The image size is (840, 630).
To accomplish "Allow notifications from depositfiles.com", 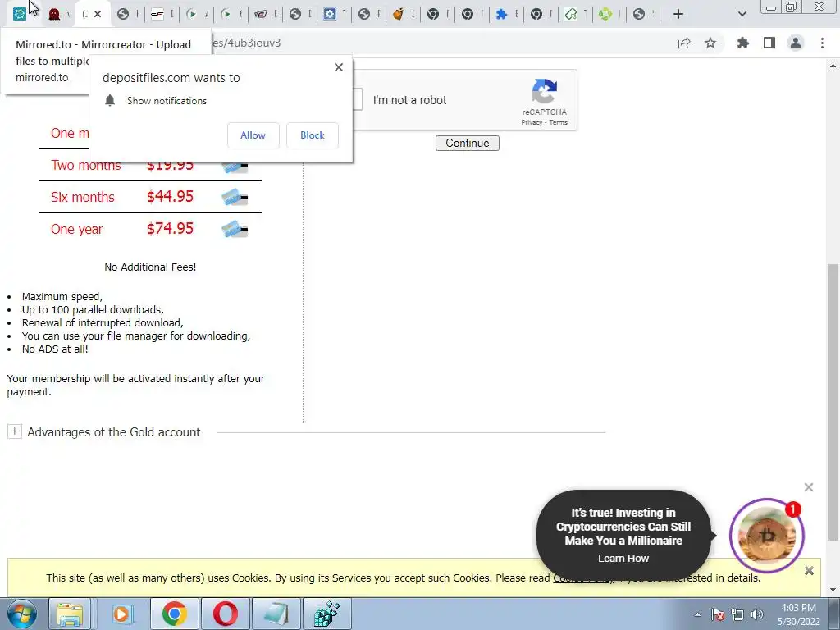I will [x=253, y=135].
